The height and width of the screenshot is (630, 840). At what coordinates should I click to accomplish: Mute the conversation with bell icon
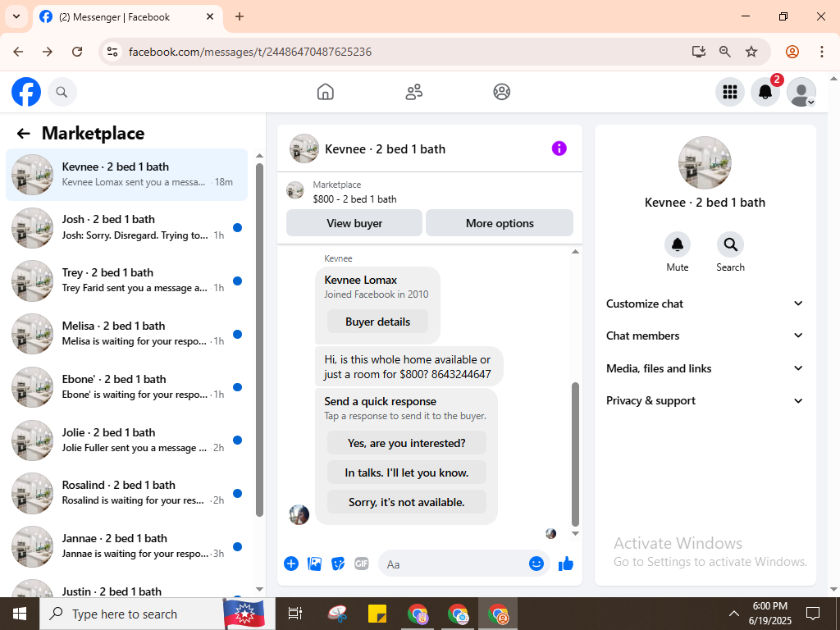pyautogui.click(x=677, y=244)
